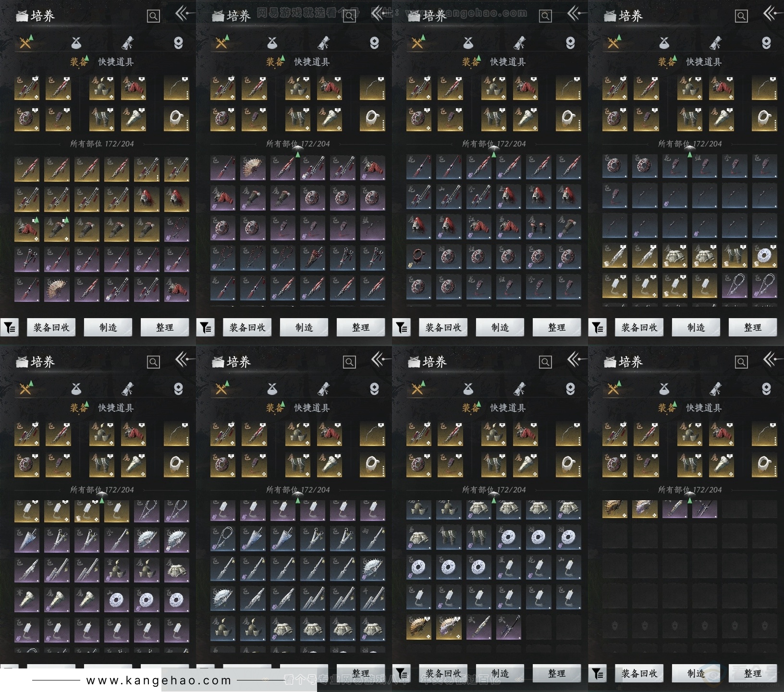Screen dimensions: 784x692
Task: Click 整理 in the second bottom panel
Action: click(x=361, y=674)
